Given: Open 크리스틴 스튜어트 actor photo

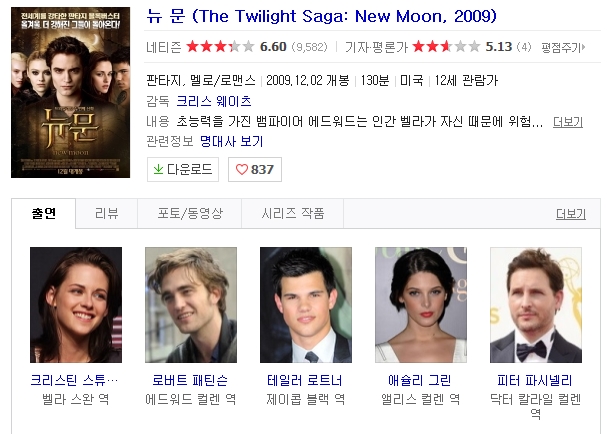Looking at the screenshot, I should coord(76,305).
